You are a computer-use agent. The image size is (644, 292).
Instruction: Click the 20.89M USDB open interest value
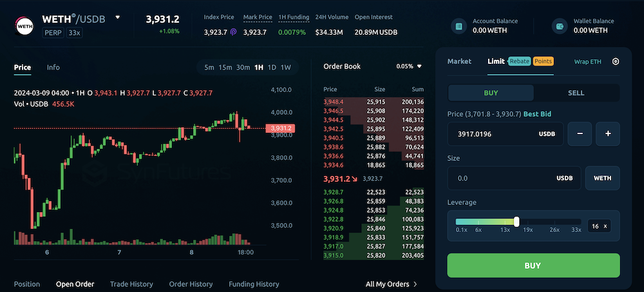pos(376,32)
